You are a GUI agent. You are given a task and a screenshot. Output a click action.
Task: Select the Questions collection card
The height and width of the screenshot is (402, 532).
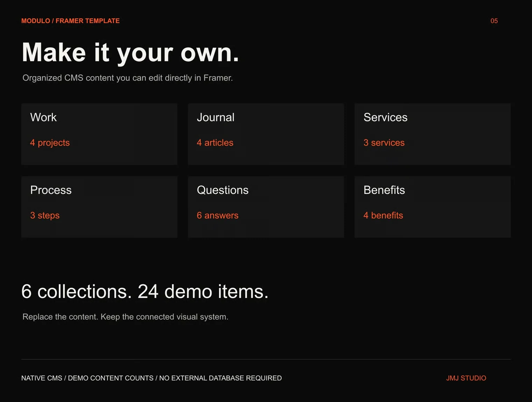pyautogui.click(x=266, y=207)
